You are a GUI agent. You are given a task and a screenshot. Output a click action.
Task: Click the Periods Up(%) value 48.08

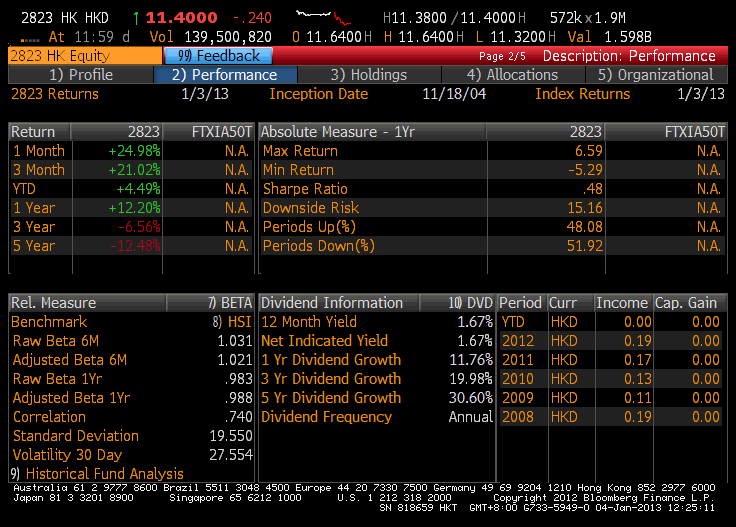point(584,227)
